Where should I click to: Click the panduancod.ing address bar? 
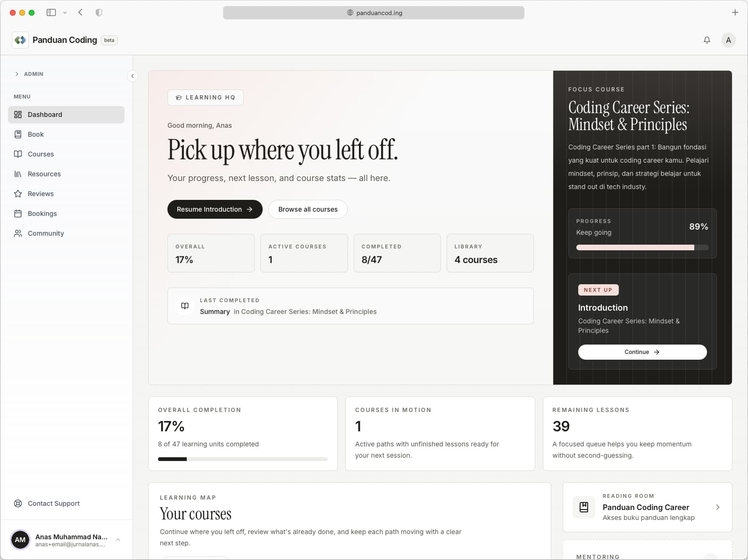coord(374,13)
